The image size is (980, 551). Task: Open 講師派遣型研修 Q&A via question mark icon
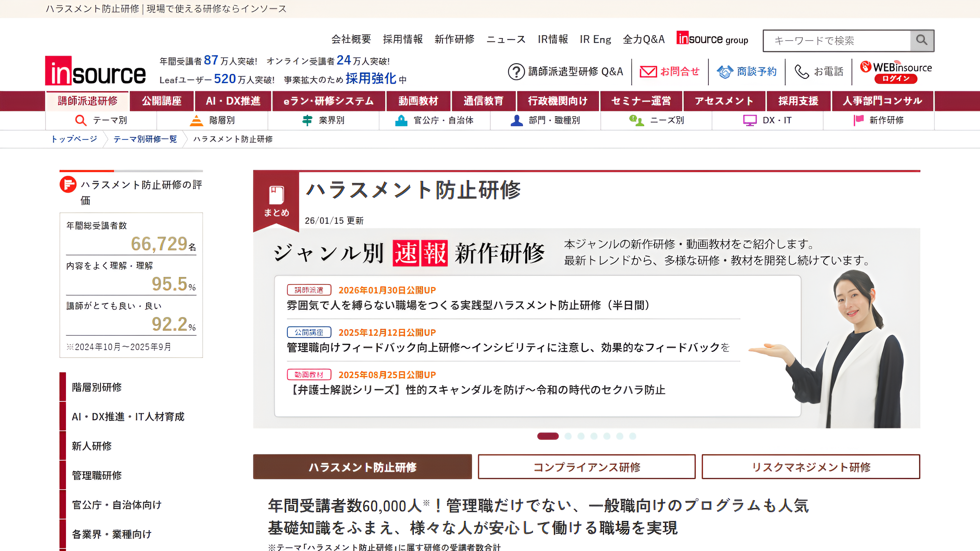516,71
